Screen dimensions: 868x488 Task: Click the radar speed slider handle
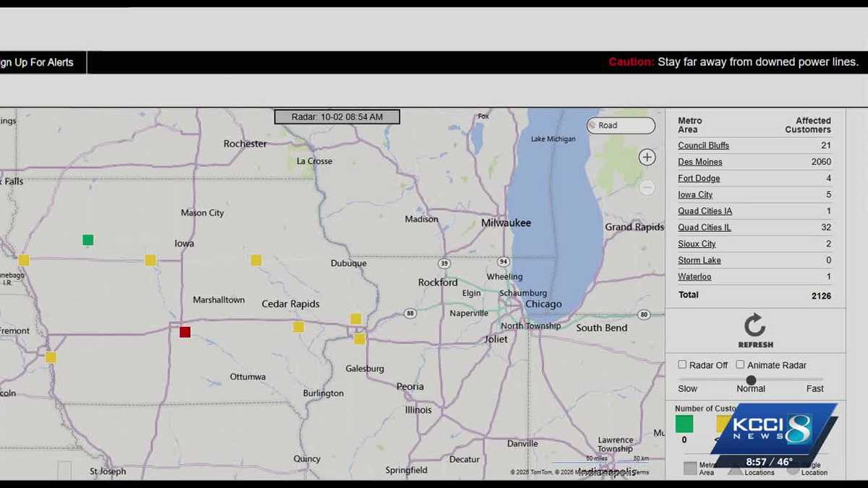(751, 380)
